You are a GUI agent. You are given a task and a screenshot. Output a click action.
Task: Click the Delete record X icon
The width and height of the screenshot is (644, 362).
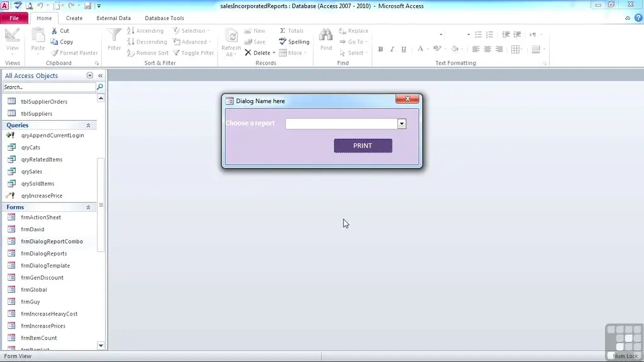coord(248,53)
